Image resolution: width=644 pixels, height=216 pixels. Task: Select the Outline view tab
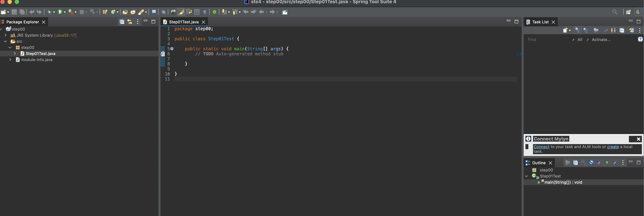tap(539, 163)
